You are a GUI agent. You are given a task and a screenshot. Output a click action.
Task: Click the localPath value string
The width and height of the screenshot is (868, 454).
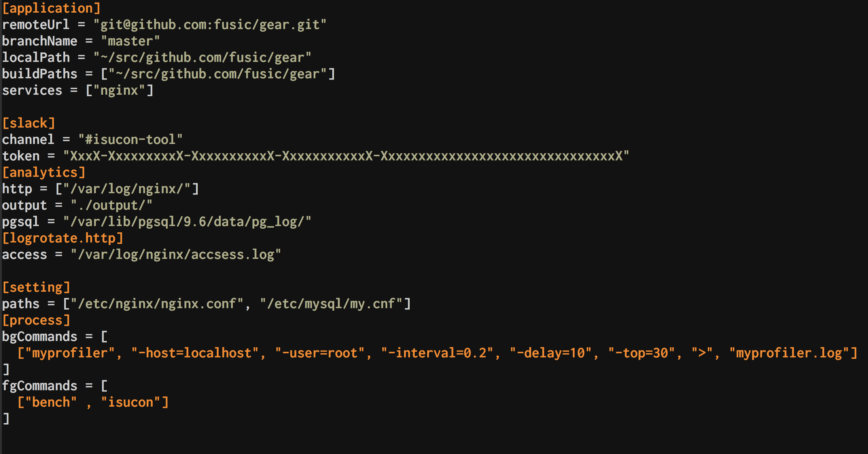click(x=202, y=57)
